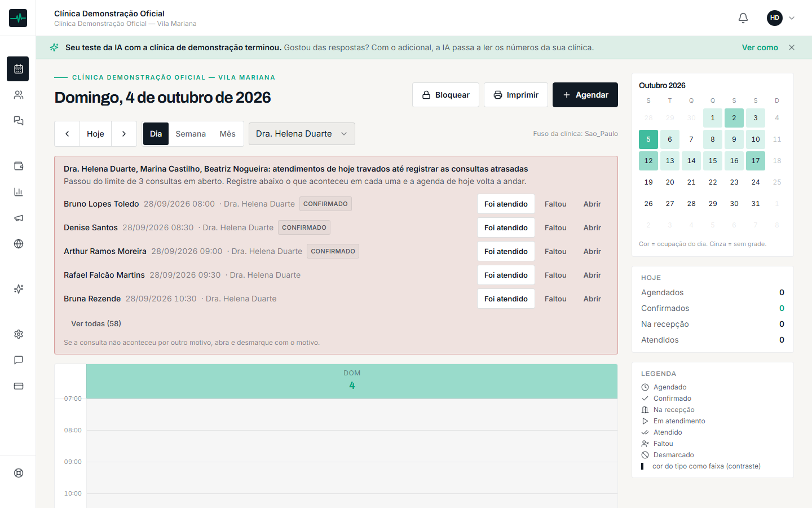The height and width of the screenshot is (508, 812).
Task: Open the globe website sidebar icon
Action: [19, 244]
